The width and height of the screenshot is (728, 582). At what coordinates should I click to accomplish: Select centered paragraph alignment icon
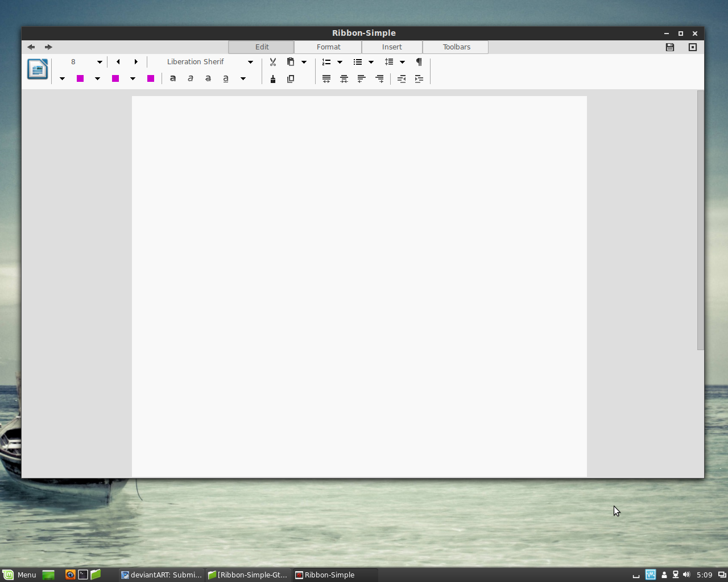pos(344,79)
